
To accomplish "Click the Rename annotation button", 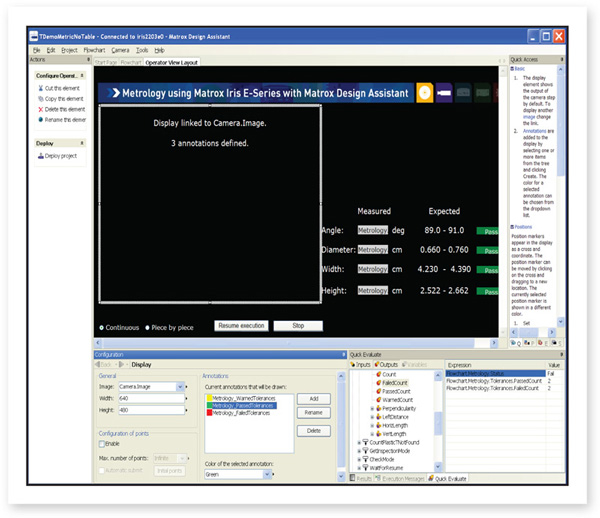I will 314,412.
